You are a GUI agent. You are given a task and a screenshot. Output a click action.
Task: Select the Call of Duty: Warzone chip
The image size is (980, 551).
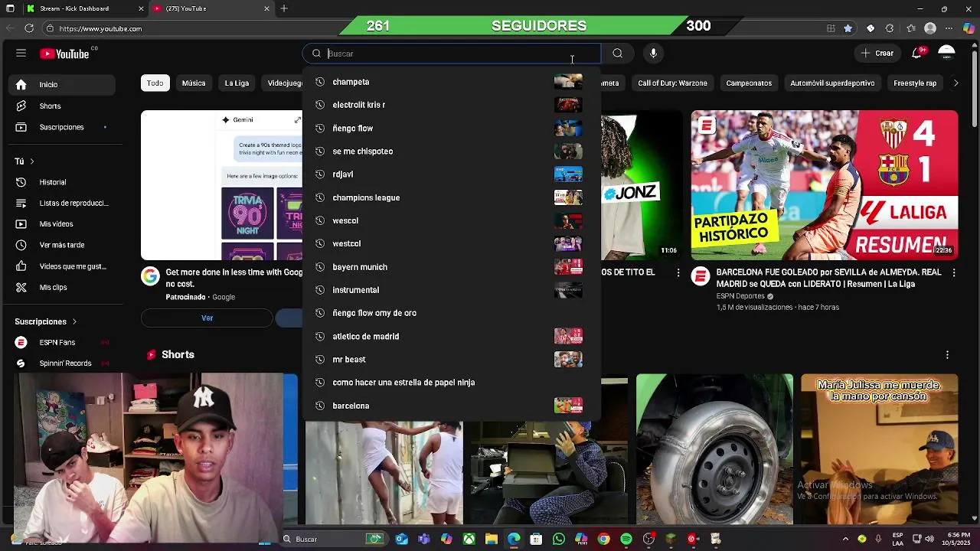[672, 83]
